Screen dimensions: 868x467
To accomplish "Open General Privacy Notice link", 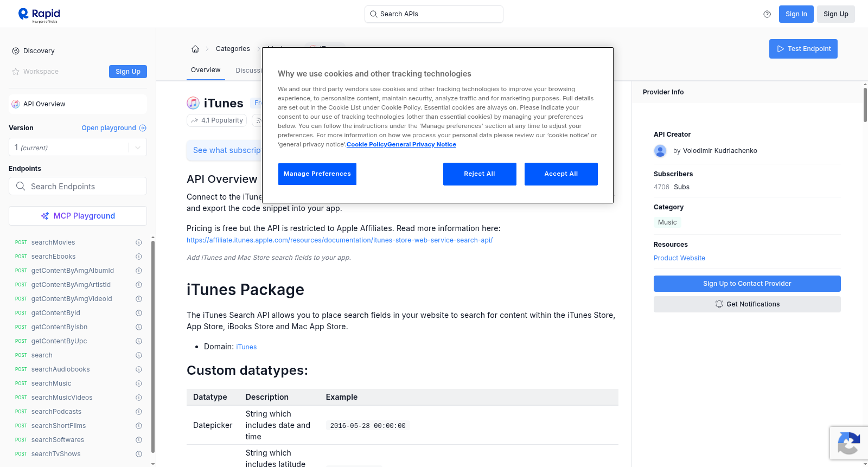I will [422, 145].
